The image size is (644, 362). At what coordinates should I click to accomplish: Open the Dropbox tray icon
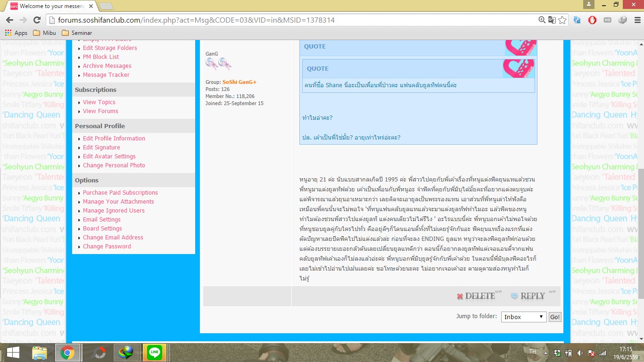click(558, 353)
